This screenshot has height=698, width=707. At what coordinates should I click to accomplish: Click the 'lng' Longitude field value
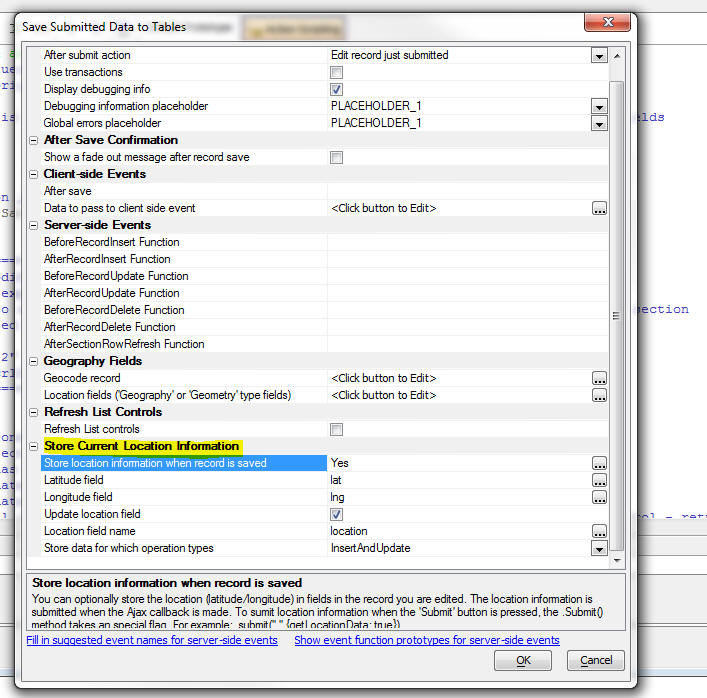click(x=337, y=497)
